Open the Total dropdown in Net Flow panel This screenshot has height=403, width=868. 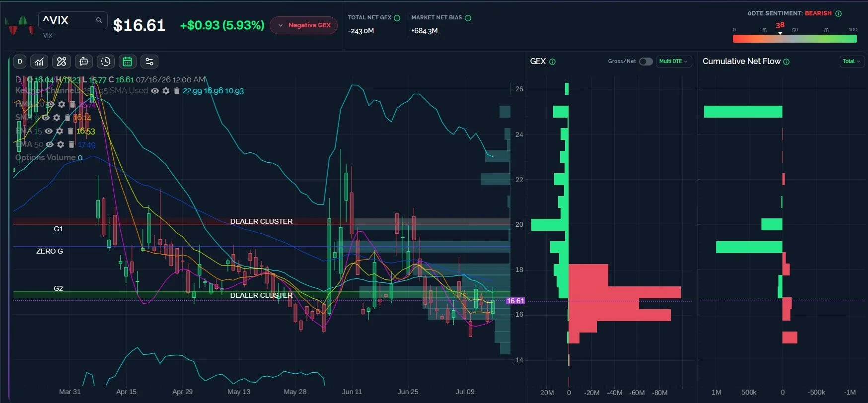pos(851,62)
